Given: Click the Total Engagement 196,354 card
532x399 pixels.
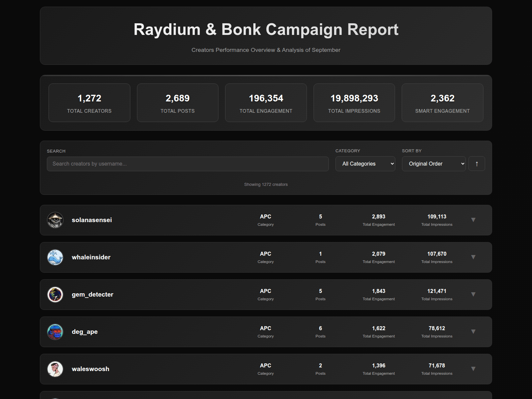Looking at the screenshot, I should click(266, 103).
